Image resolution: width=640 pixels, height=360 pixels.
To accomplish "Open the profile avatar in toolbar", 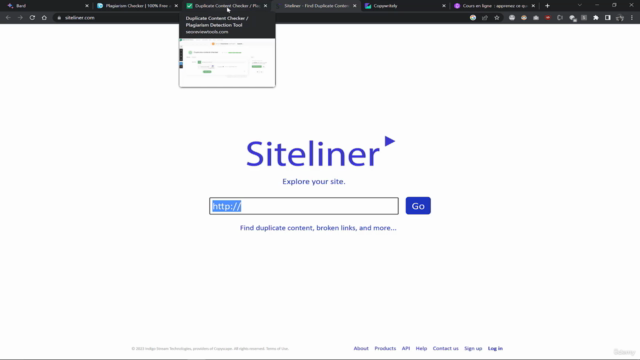I will click(620, 18).
